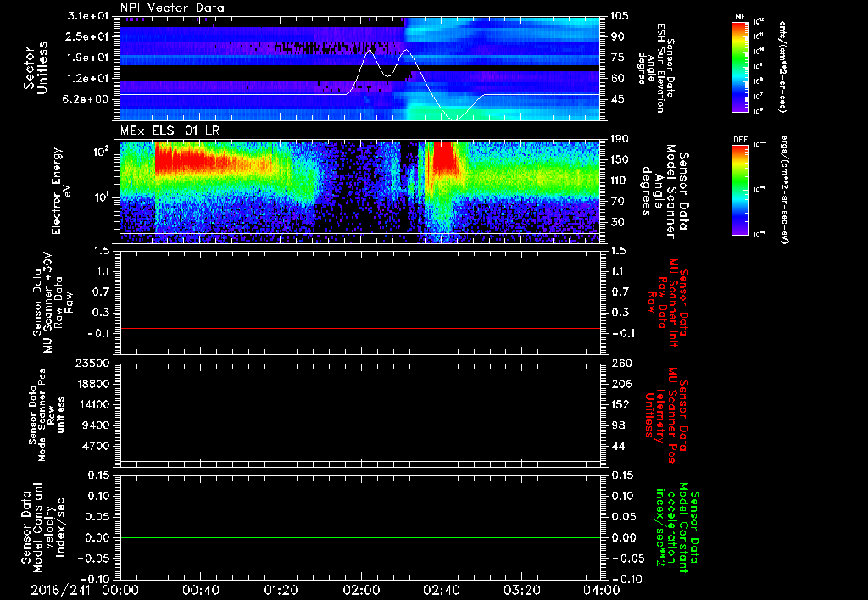Click the 01:20 time axis label
The image size is (868, 600).
(281, 590)
